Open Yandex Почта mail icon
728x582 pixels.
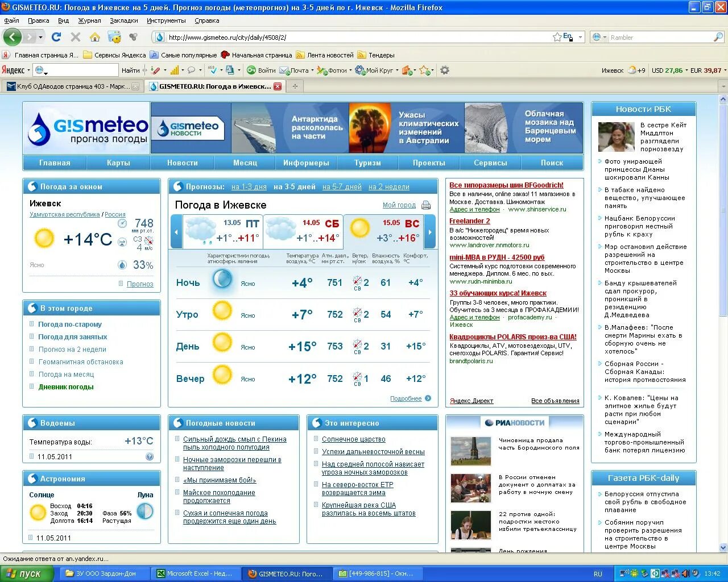coord(293,70)
